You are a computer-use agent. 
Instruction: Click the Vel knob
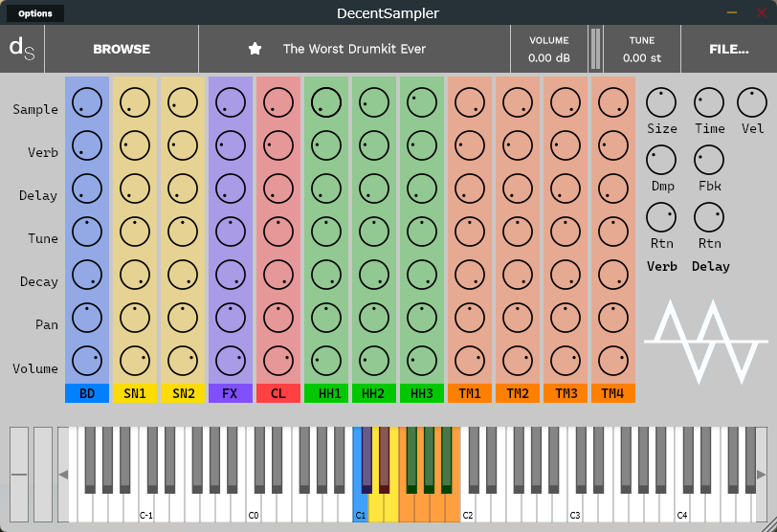(x=752, y=102)
